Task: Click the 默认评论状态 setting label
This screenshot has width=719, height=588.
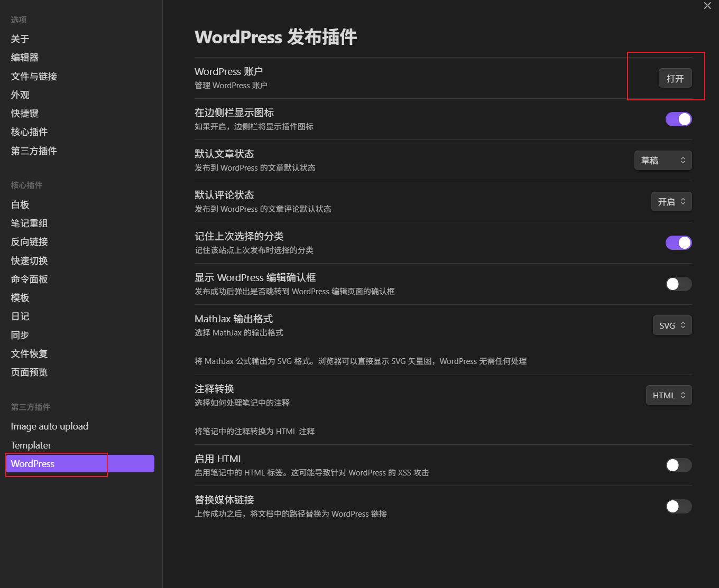Action: coord(224,195)
